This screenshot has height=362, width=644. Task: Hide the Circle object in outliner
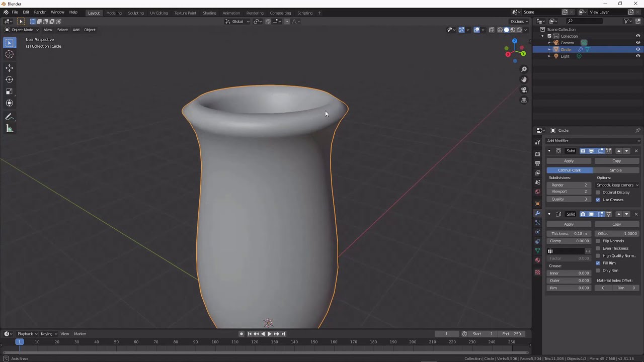638,49
